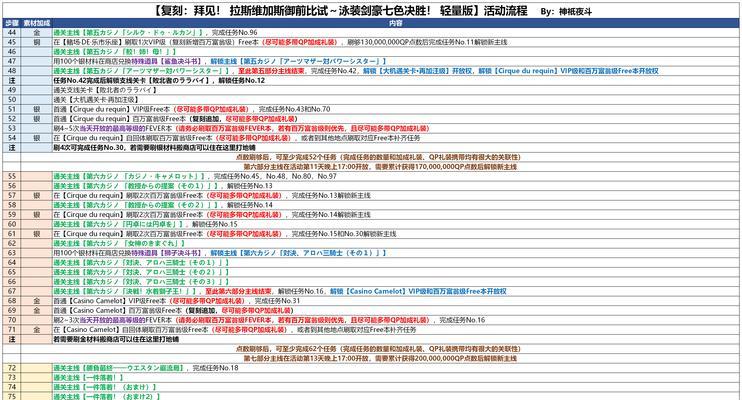Click row 70 text ending '完成任务No.16'
742x400 pixels.
click(x=269, y=320)
